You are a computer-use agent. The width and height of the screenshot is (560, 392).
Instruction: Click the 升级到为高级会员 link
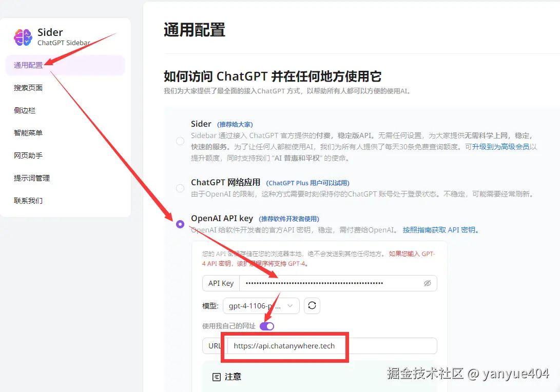500,147
